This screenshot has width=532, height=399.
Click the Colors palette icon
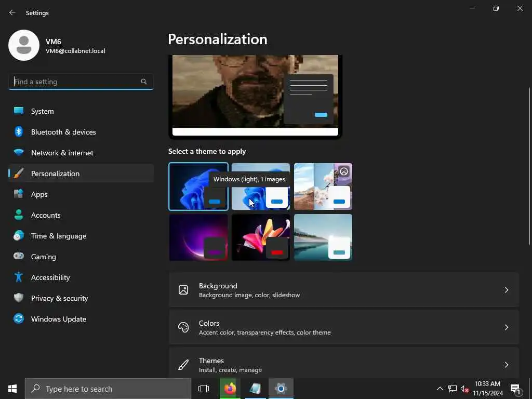(183, 327)
